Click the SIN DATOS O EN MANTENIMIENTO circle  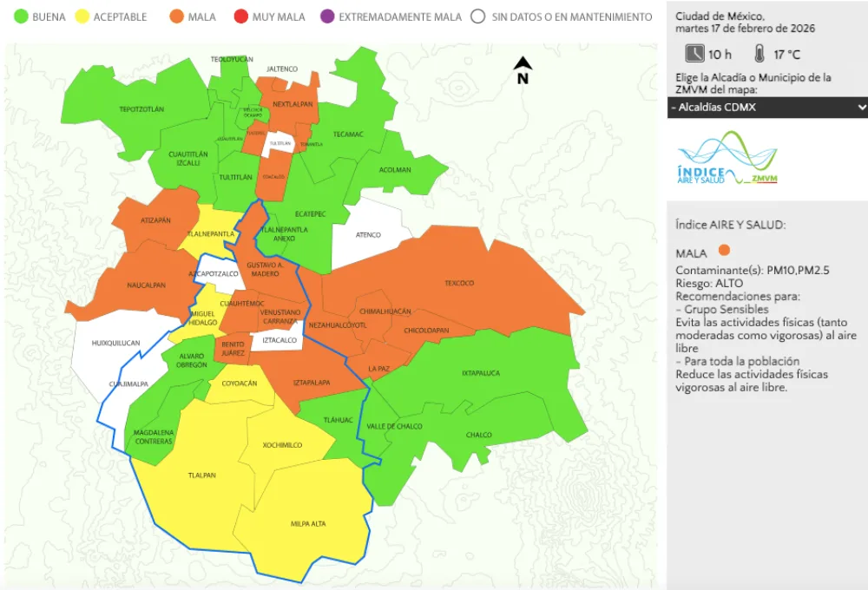(x=477, y=16)
